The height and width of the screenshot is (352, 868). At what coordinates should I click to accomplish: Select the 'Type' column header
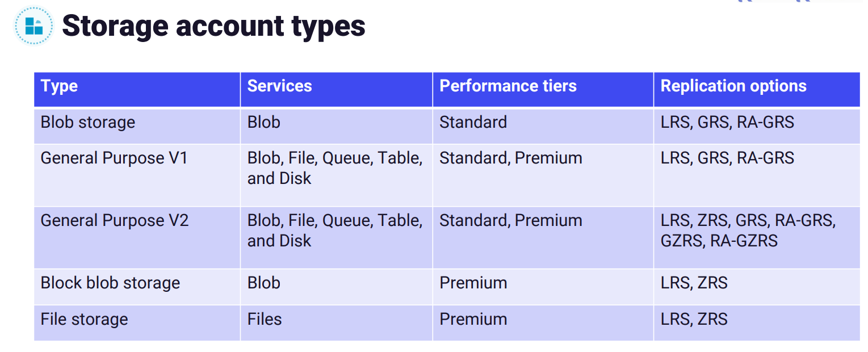(x=60, y=86)
